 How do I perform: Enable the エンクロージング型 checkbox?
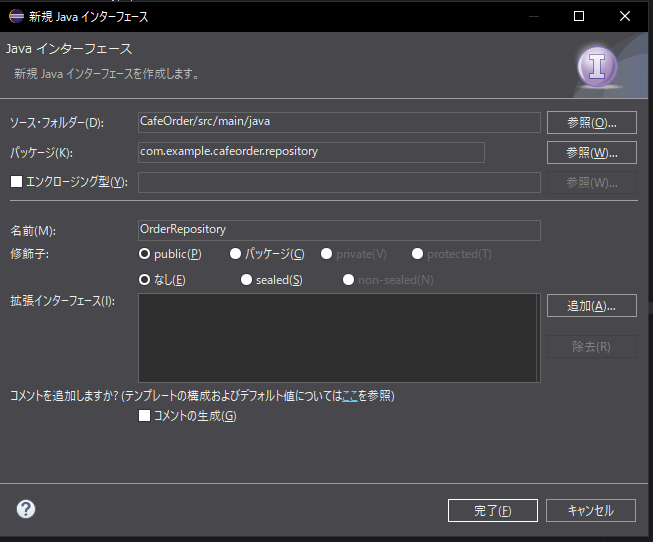pos(15,182)
